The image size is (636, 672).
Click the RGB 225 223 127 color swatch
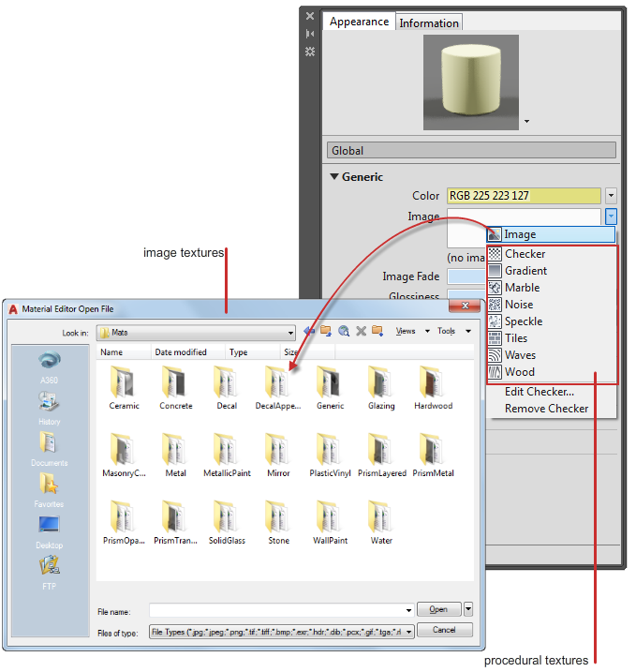(524, 196)
